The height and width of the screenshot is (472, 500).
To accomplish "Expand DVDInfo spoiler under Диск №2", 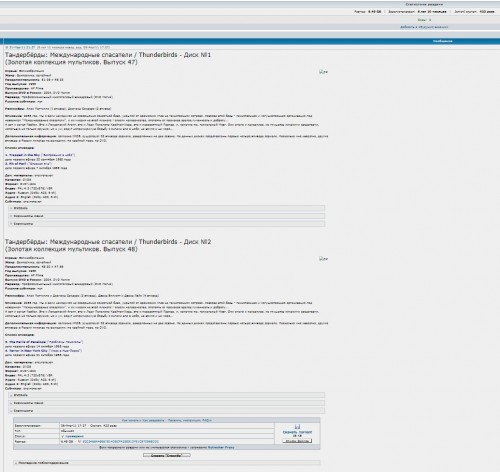I will point(167,395).
